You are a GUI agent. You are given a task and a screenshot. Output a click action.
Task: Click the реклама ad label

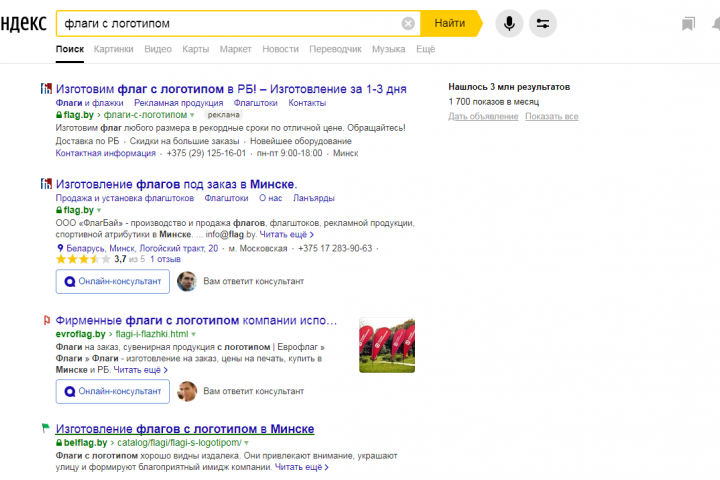223,115
